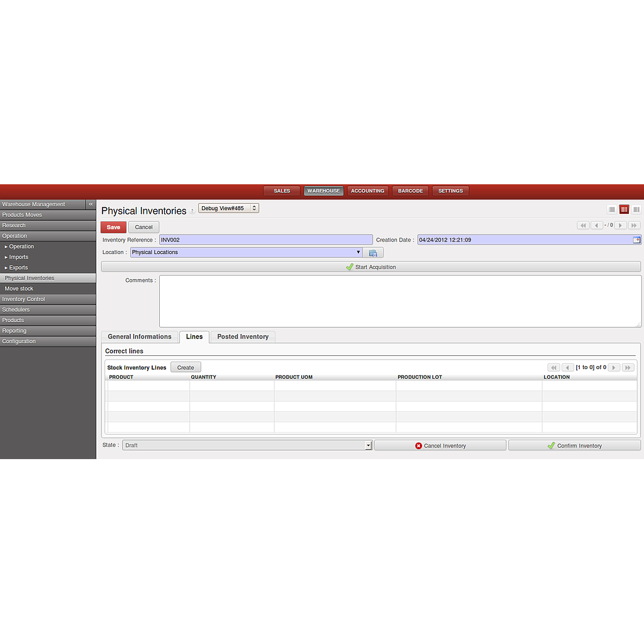Select the red form view icon
Viewport: 644px width, 644px height.
[624, 209]
